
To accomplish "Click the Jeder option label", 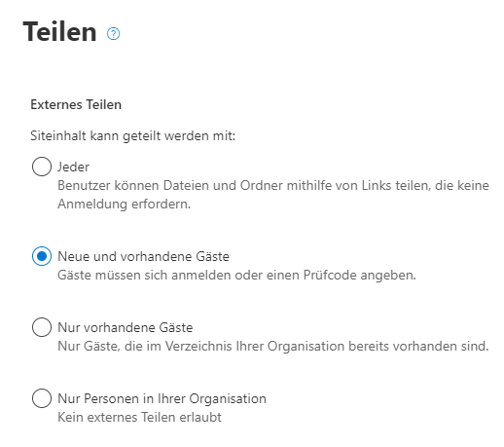I will pyautogui.click(x=73, y=167).
